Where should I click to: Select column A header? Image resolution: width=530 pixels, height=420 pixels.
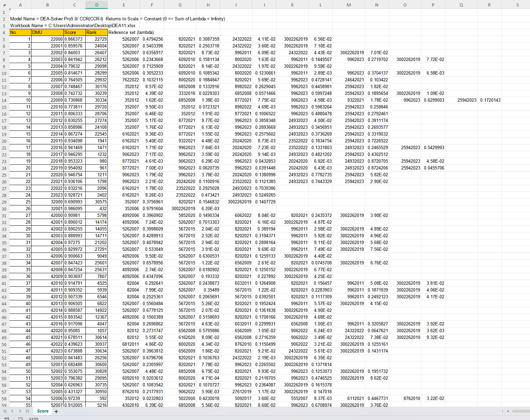pos(20,5)
